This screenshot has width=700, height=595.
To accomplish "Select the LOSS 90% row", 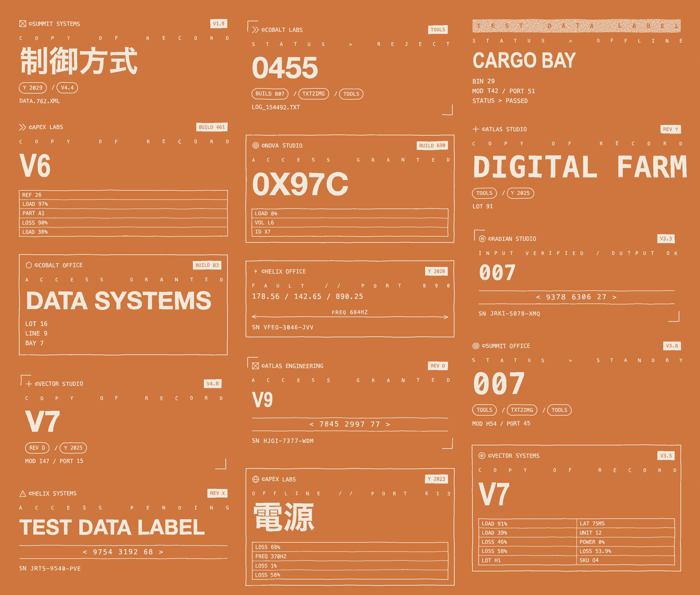I will [123, 223].
